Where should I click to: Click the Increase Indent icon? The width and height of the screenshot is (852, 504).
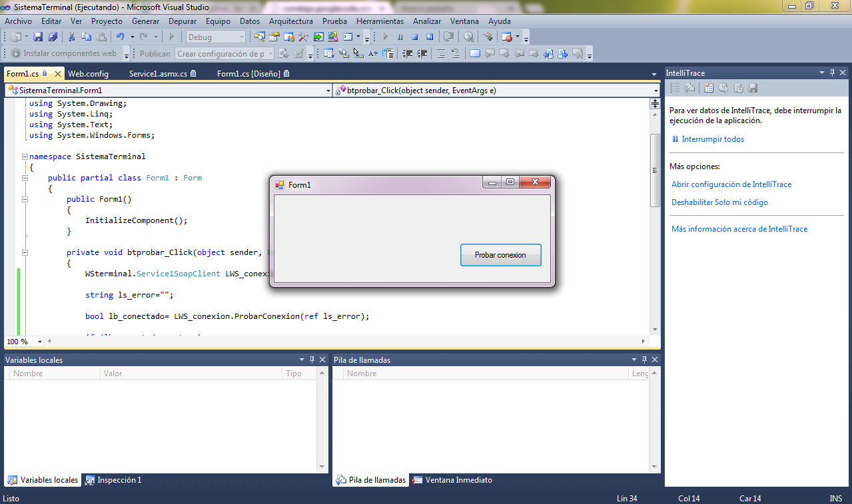pyautogui.click(x=422, y=54)
